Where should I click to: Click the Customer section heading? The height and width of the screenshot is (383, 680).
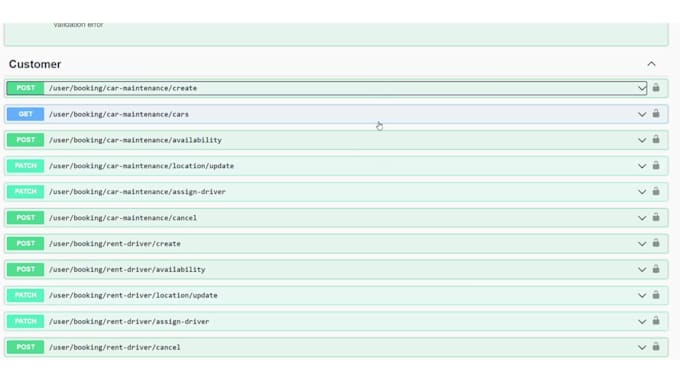35,64
